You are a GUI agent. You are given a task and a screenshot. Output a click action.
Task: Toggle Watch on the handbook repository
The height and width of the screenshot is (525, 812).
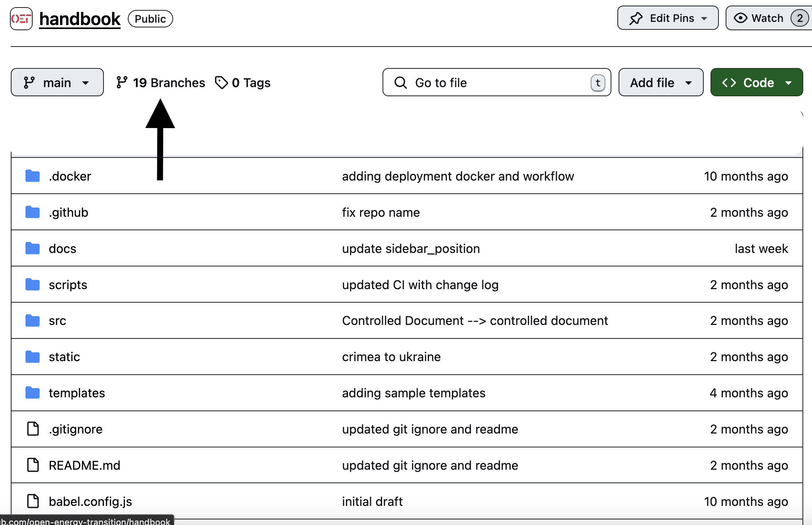[x=759, y=18]
